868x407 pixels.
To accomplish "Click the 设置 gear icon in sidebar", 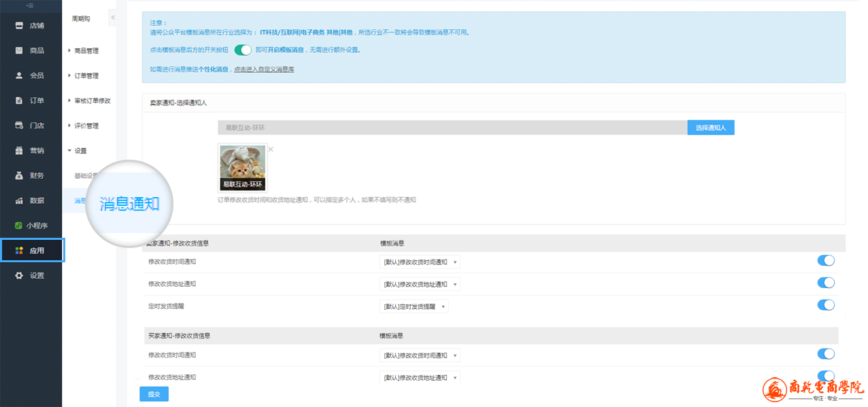I will (x=19, y=275).
